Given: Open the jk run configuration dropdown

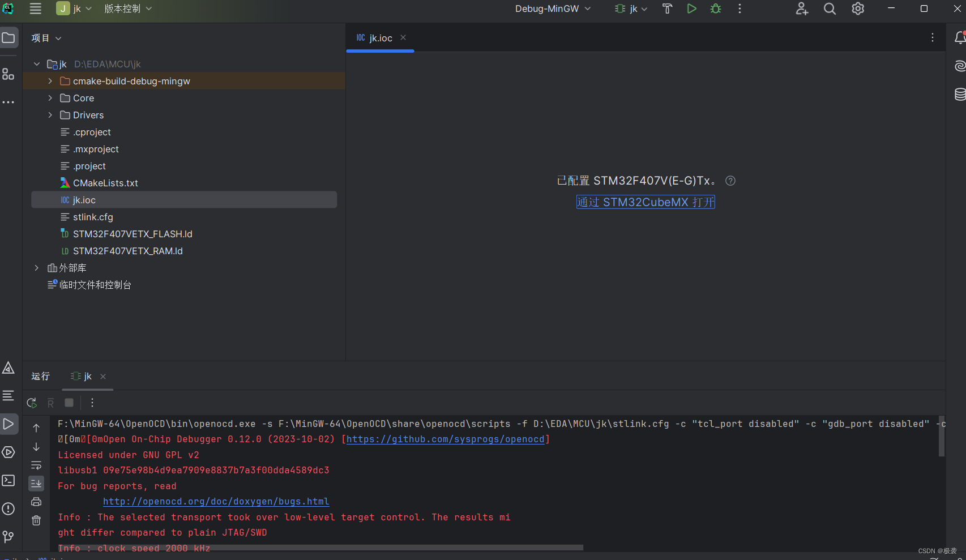Looking at the screenshot, I should pos(631,8).
